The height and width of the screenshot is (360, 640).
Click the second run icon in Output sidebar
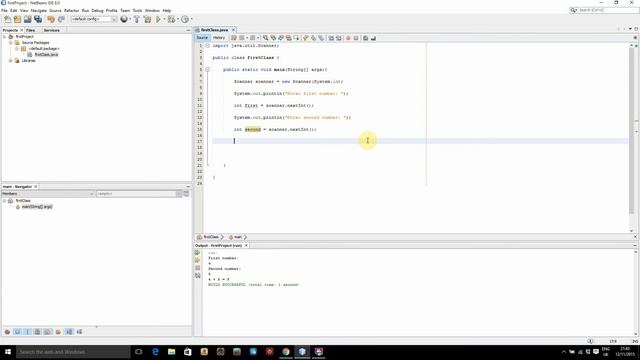pos(198,260)
